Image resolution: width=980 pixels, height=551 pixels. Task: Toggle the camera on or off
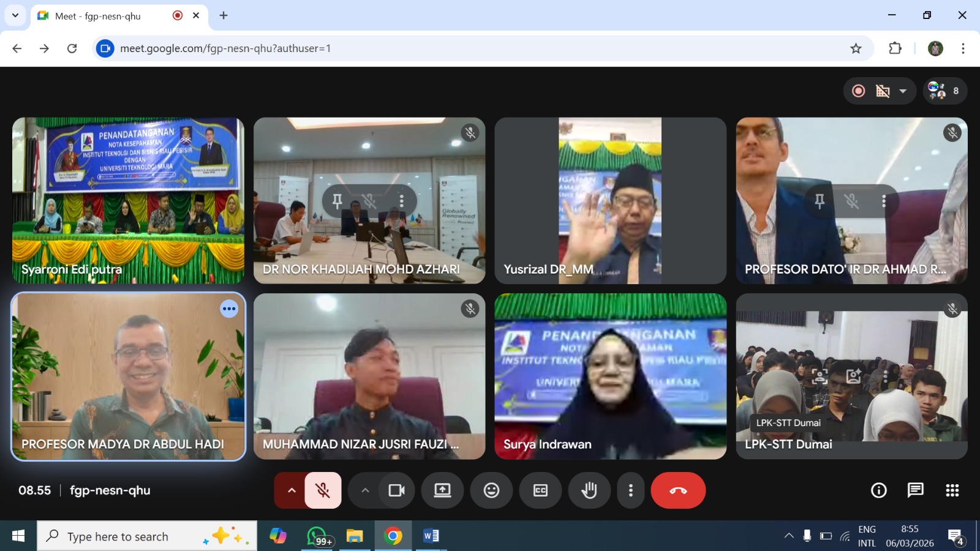[x=396, y=490]
